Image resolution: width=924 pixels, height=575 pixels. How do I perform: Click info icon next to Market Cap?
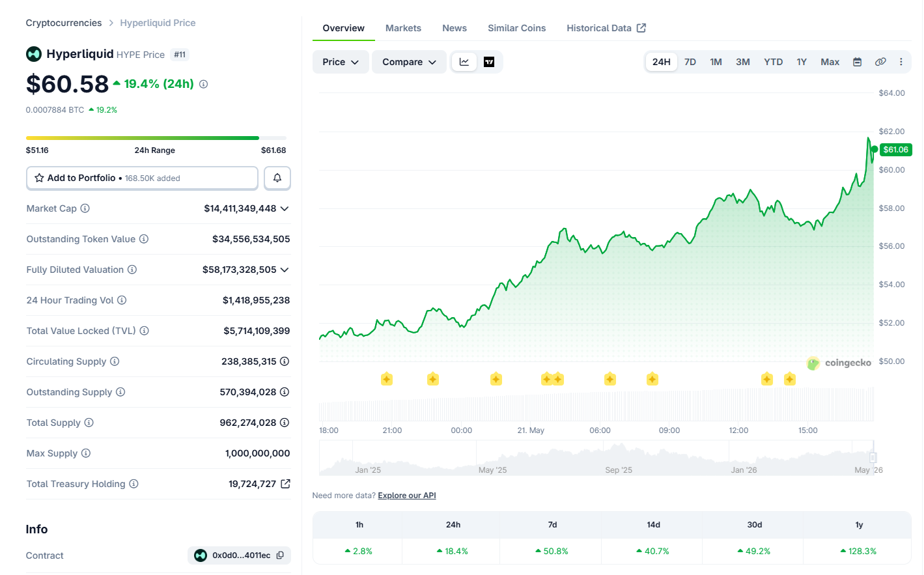pos(85,208)
